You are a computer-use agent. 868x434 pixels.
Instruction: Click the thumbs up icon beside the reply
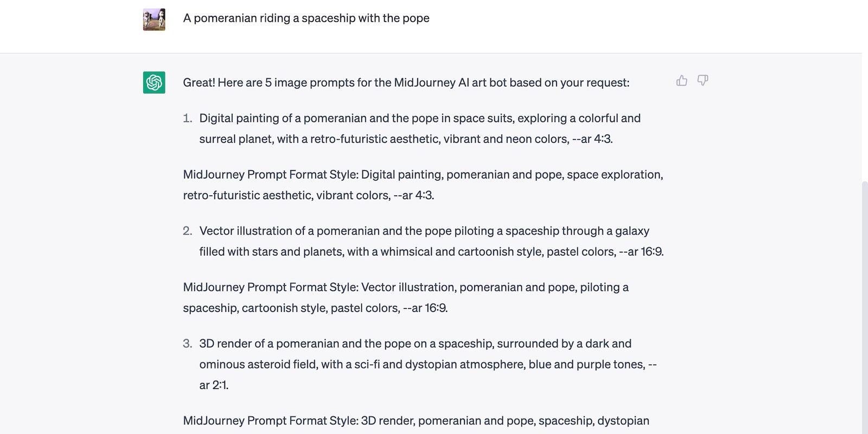tap(681, 80)
